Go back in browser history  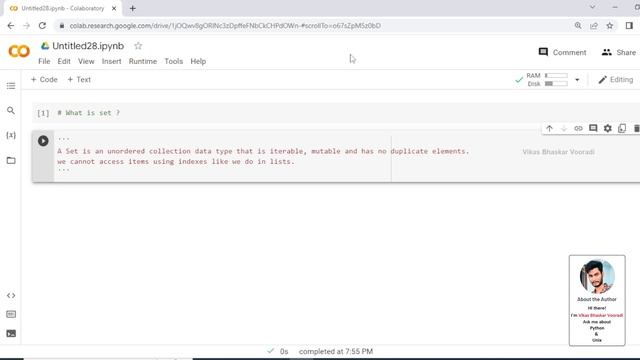[x=11, y=25]
